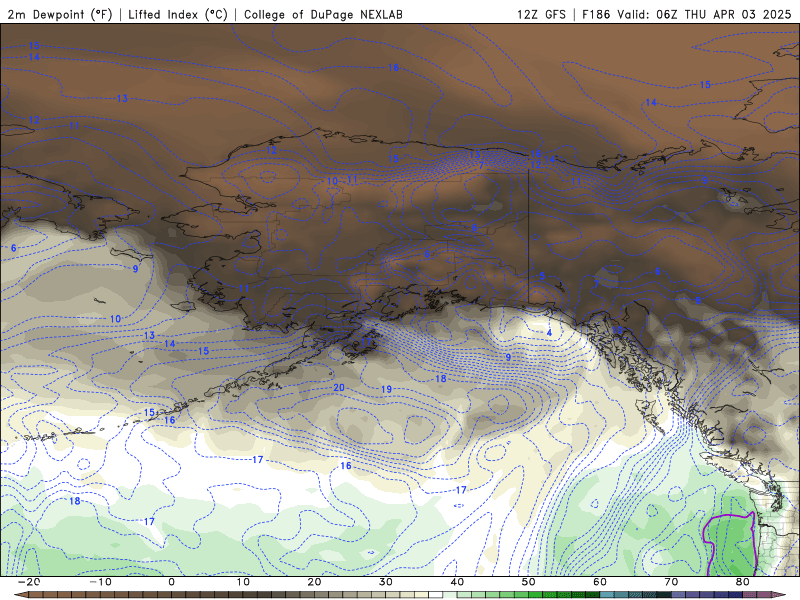800x600 pixels.
Task: Click the blue contour label "5" on the map
Action: 542,276
